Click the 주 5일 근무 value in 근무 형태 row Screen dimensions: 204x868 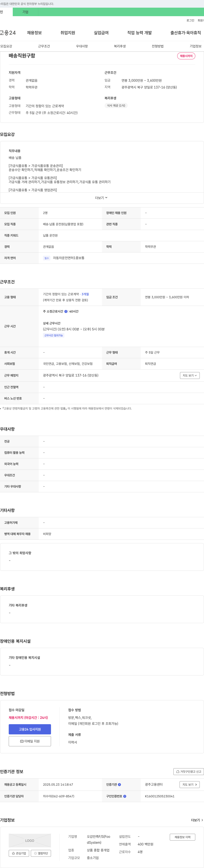(153, 353)
